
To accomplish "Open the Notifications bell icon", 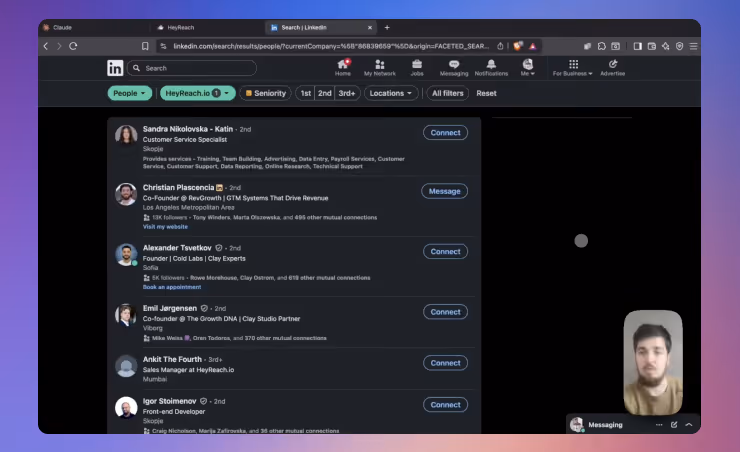I will 491,67.
